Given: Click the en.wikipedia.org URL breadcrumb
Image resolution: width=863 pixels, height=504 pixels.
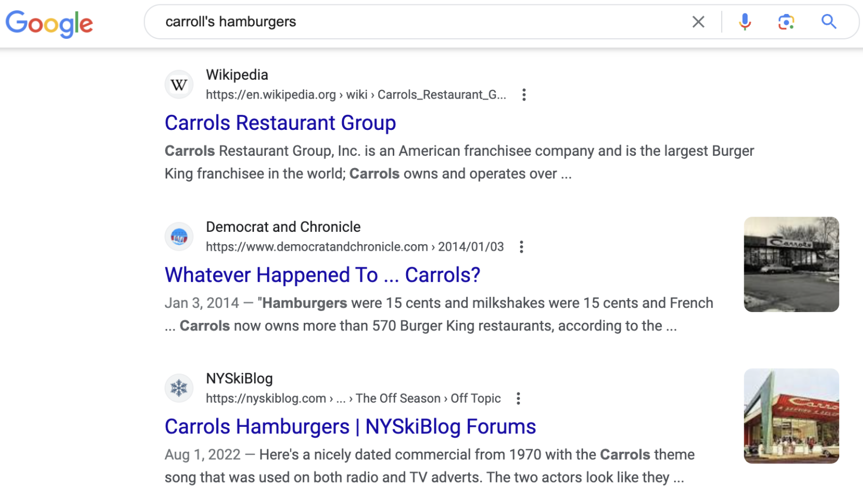Looking at the screenshot, I should click(355, 95).
